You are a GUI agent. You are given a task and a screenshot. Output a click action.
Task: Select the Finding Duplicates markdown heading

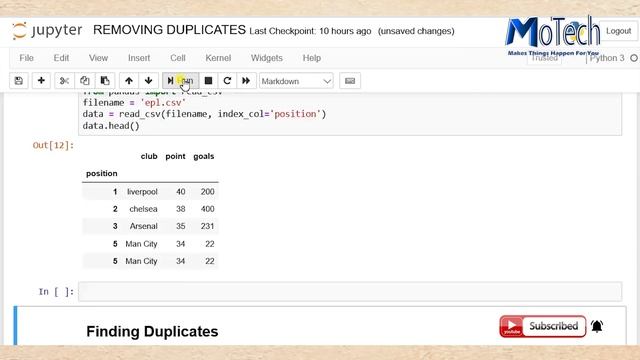152,331
